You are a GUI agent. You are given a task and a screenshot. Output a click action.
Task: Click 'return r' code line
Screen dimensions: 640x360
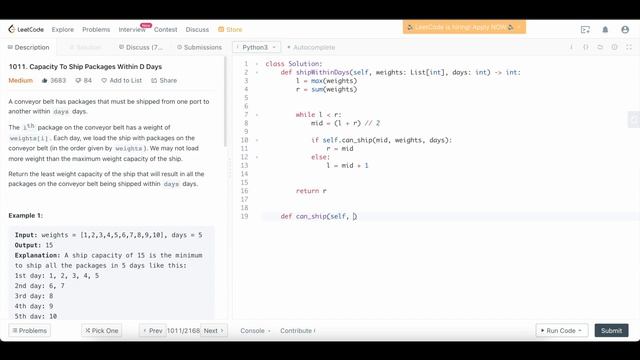click(311, 191)
